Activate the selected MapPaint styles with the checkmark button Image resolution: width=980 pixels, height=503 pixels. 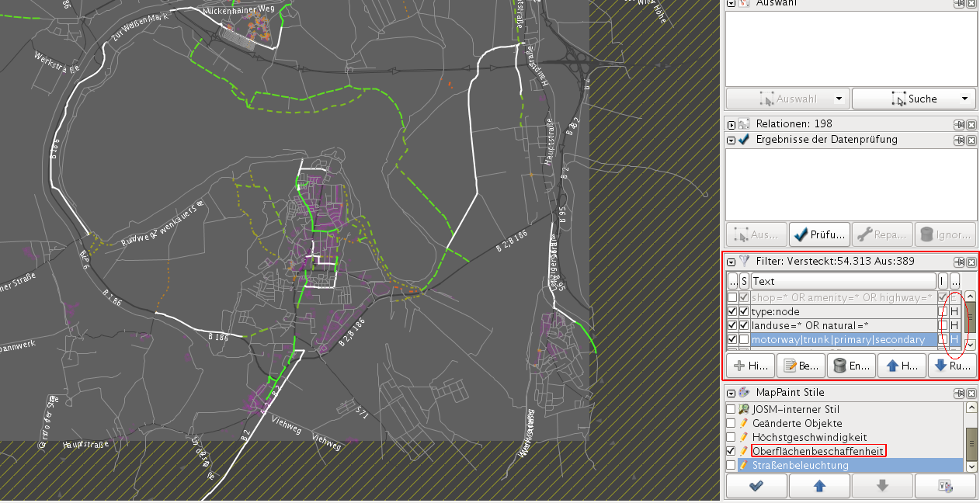click(756, 486)
